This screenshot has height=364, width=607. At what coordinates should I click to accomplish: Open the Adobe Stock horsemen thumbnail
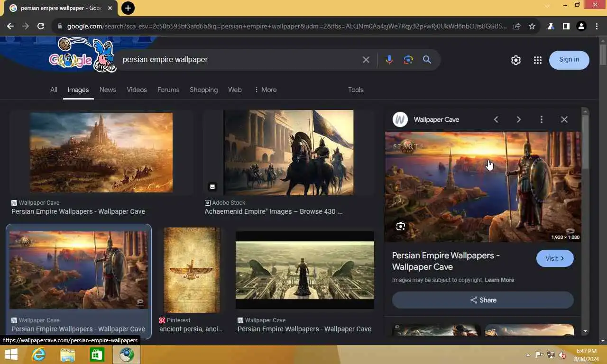pyautogui.click(x=288, y=152)
